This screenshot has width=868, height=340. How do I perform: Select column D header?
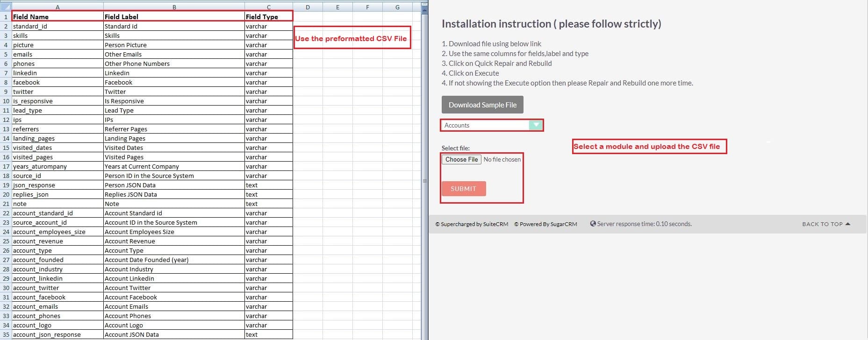pos(308,7)
